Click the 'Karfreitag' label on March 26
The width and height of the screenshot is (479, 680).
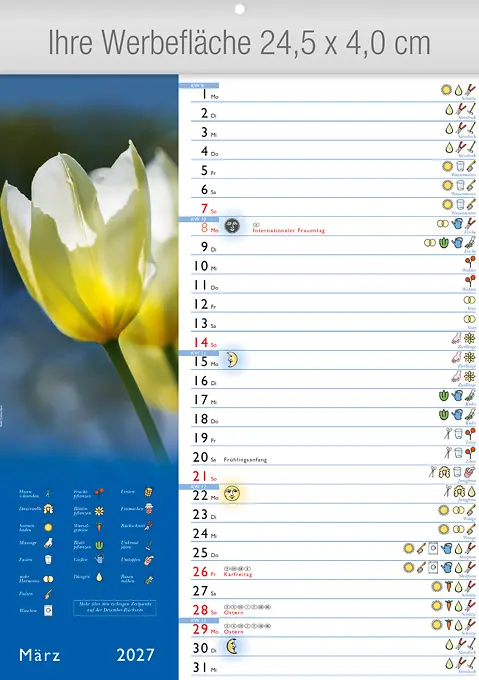click(238, 574)
